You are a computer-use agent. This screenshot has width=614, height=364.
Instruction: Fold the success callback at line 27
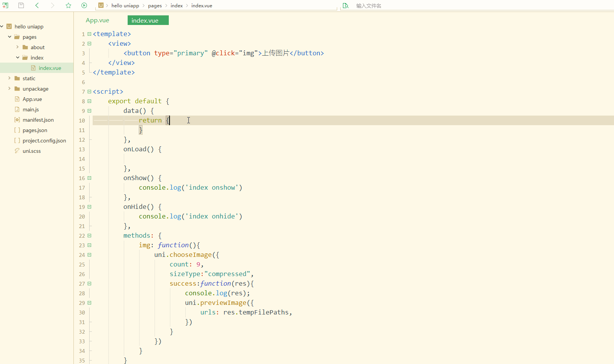pyautogui.click(x=90, y=283)
